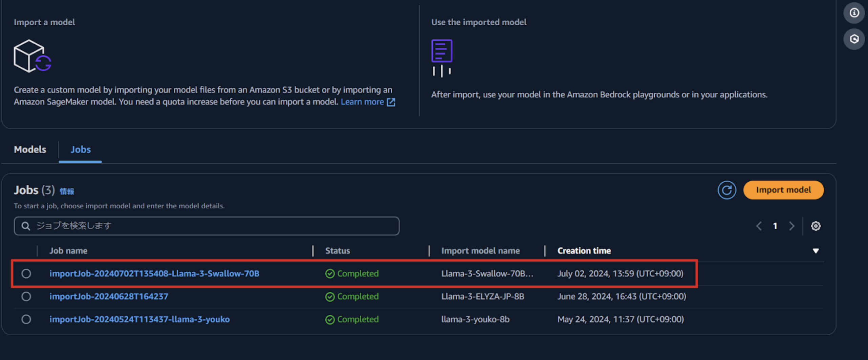
Task: Click the truncated Llama-3-Swallow-70B… model name cell
Action: (x=487, y=273)
